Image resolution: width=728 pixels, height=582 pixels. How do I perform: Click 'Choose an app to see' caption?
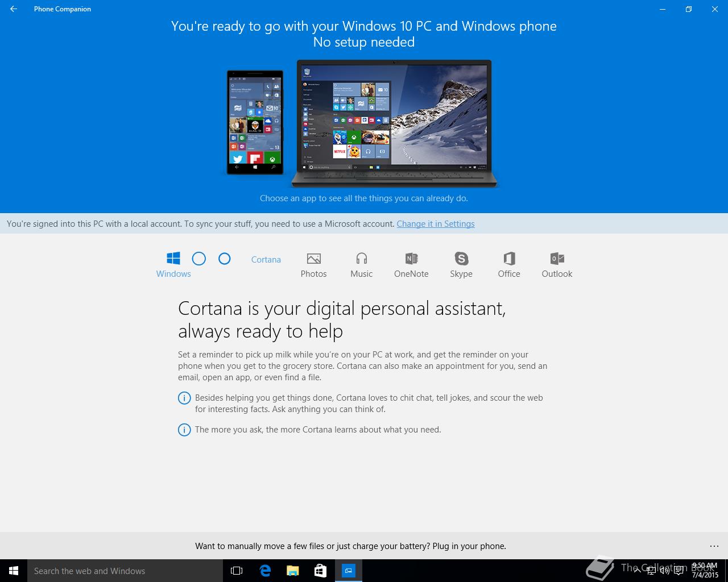pos(364,198)
